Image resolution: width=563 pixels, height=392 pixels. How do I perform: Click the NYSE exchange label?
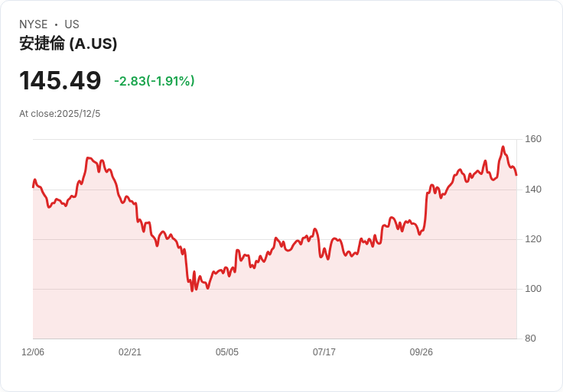click(34, 24)
